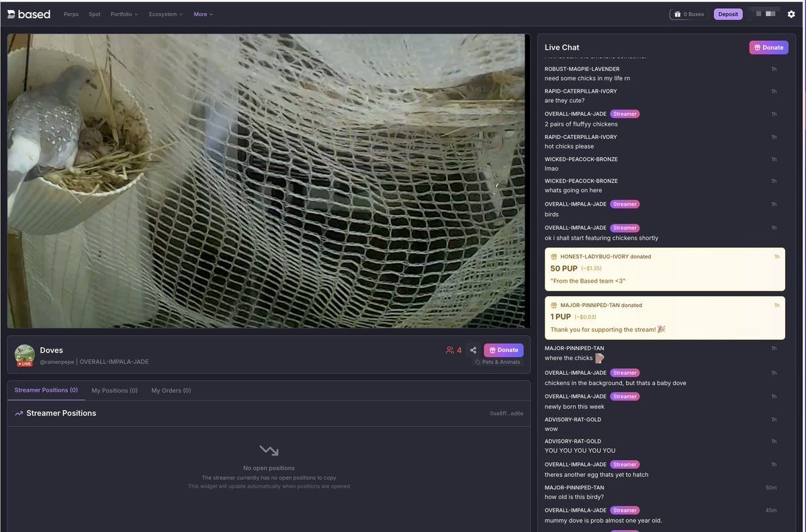Image resolution: width=806 pixels, height=532 pixels.
Task: Open the 0 Boxes gift button
Action: 688,14
